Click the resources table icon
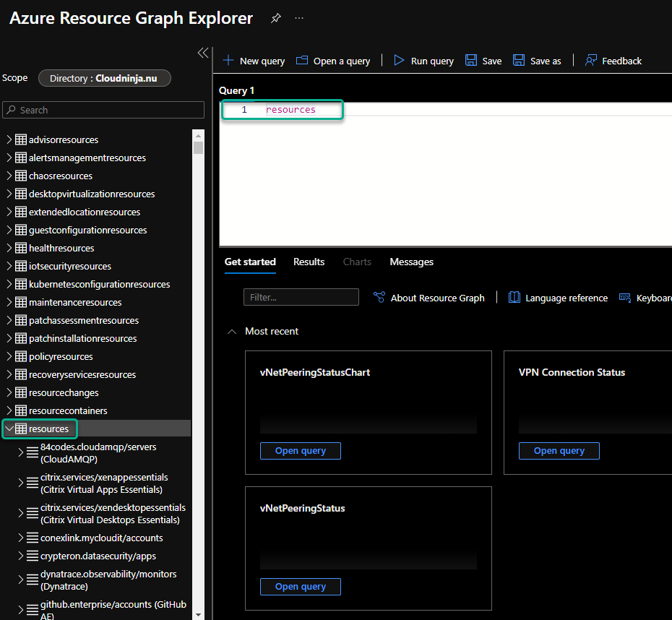This screenshot has height=620, width=672. (x=20, y=429)
